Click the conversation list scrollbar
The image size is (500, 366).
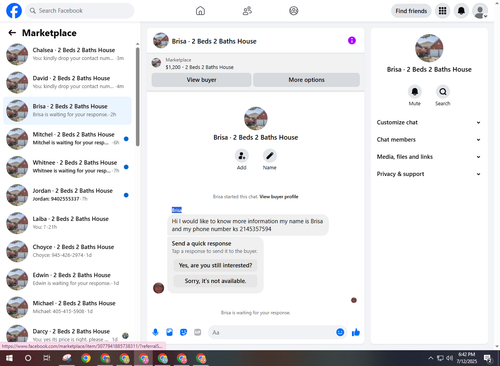[138, 97]
